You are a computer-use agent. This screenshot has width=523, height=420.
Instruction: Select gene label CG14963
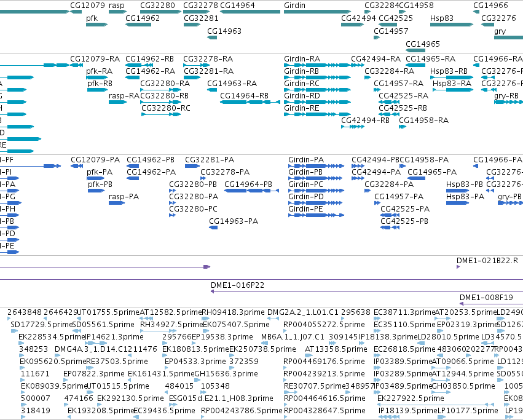[x=224, y=31]
